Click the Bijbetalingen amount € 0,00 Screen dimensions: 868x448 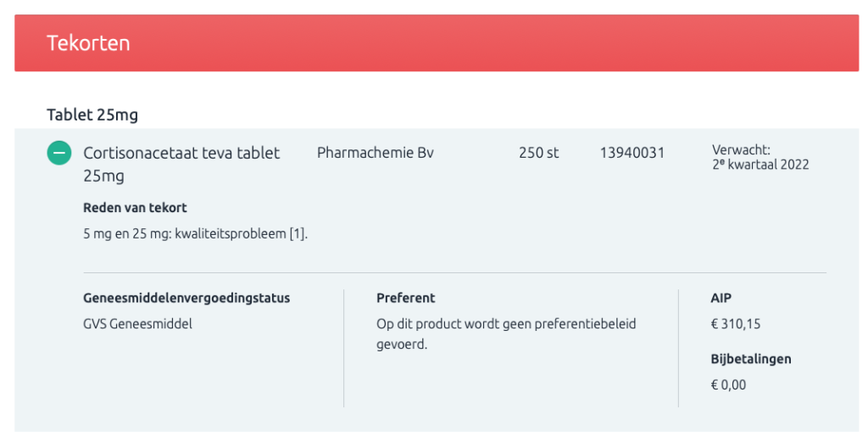coord(728,384)
